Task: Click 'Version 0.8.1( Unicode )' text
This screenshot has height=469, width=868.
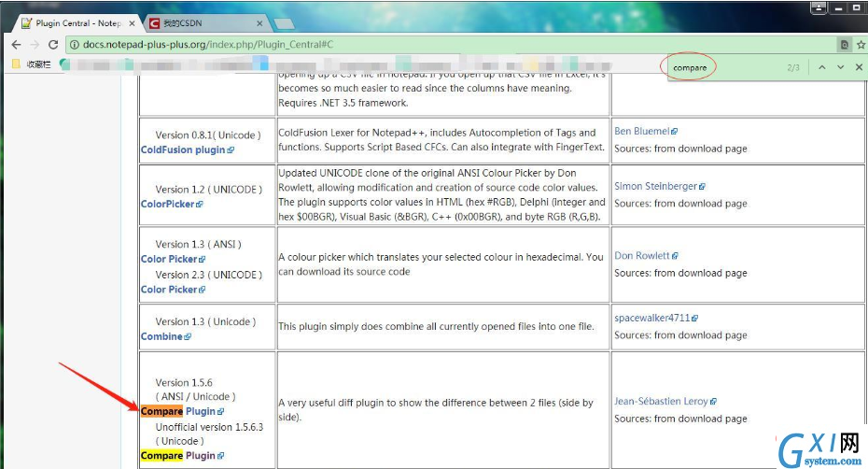Action: point(207,135)
